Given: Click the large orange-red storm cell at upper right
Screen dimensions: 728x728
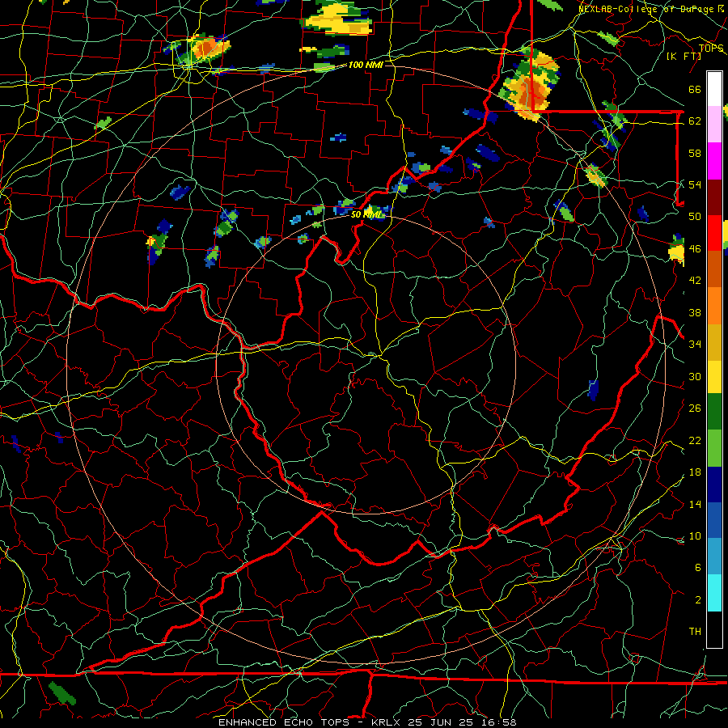Looking at the screenshot, I should tap(530, 87).
